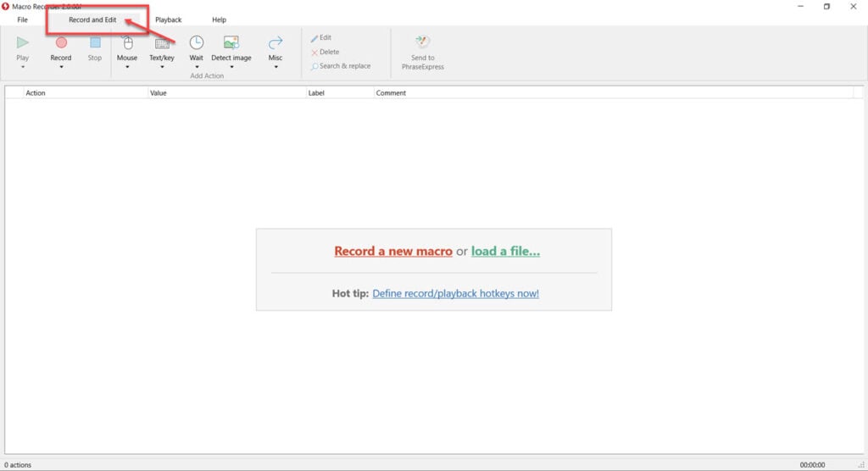Select the Mouse action icon
Screen dimensions: 868x471
[x=127, y=43]
